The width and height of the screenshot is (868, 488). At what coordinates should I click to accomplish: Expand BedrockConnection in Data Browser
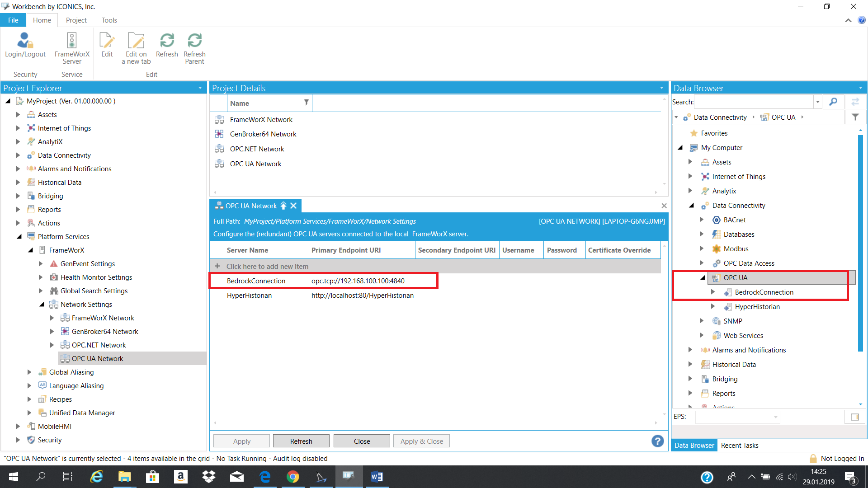pyautogui.click(x=713, y=292)
